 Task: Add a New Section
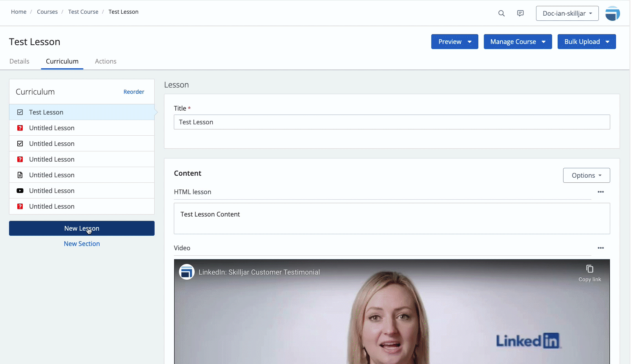point(82,244)
